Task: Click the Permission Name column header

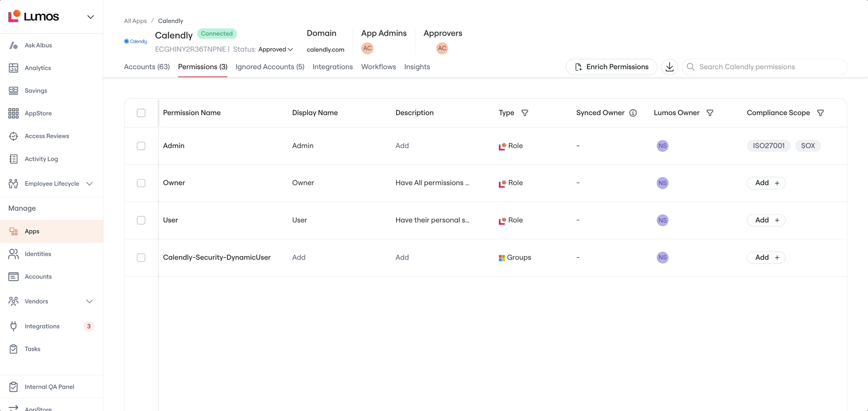Action: coord(192,113)
